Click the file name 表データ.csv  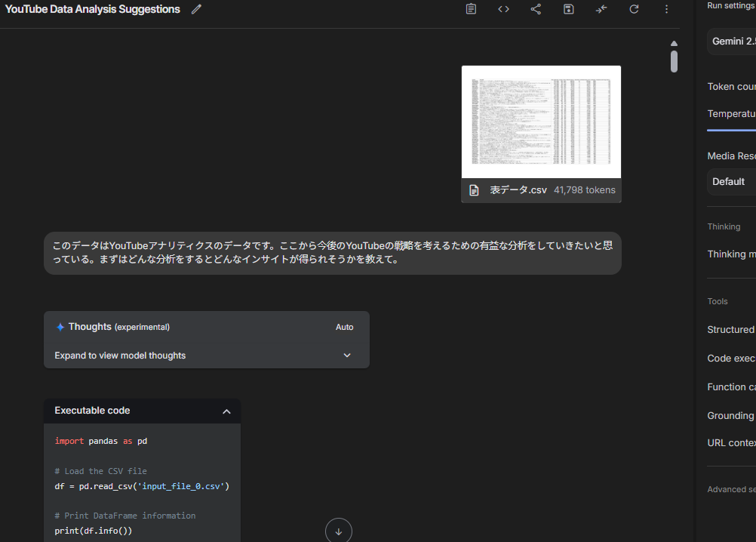click(518, 190)
